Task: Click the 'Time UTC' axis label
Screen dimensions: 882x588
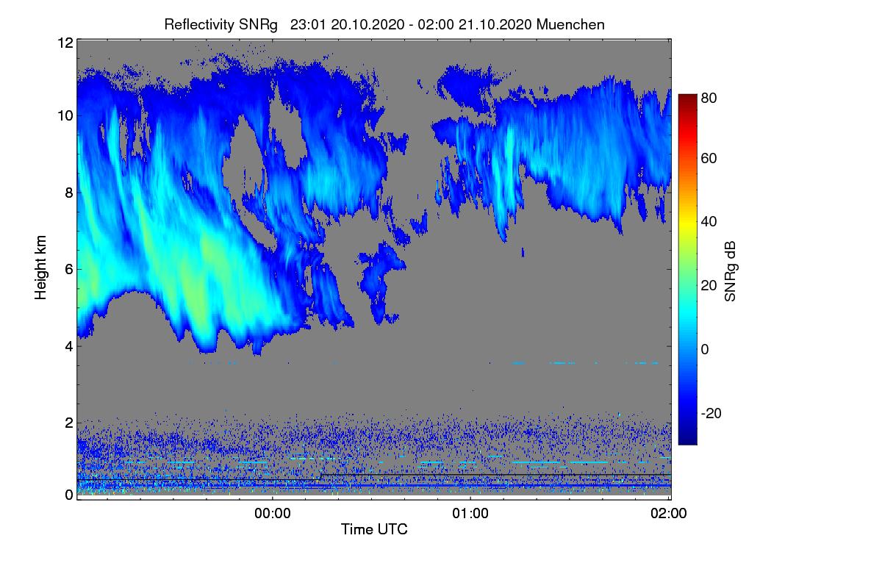Action: (x=374, y=528)
